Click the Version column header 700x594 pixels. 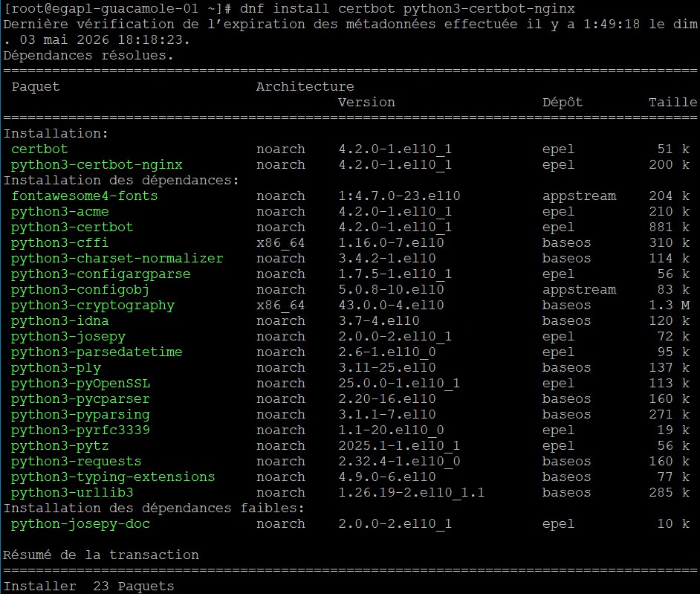(366, 103)
